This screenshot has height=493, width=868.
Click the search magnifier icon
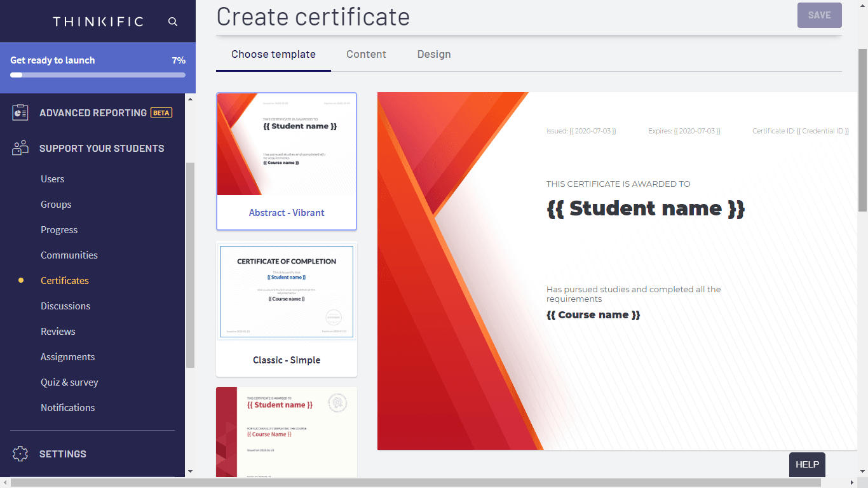click(x=173, y=22)
